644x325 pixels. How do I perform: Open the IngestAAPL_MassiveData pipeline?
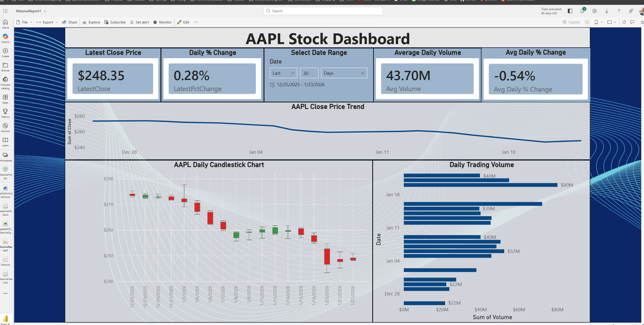tap(5, 227)
